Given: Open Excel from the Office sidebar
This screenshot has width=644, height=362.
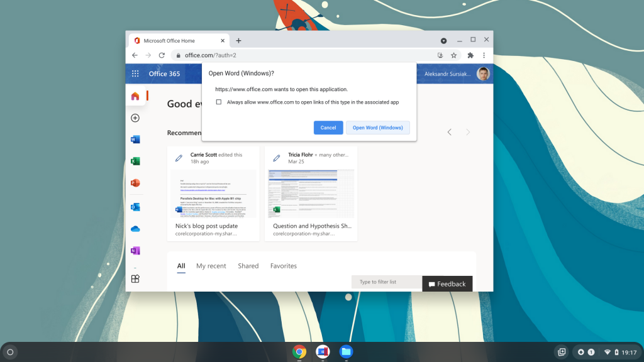Looking at the screenshot, I should [135, 162].
